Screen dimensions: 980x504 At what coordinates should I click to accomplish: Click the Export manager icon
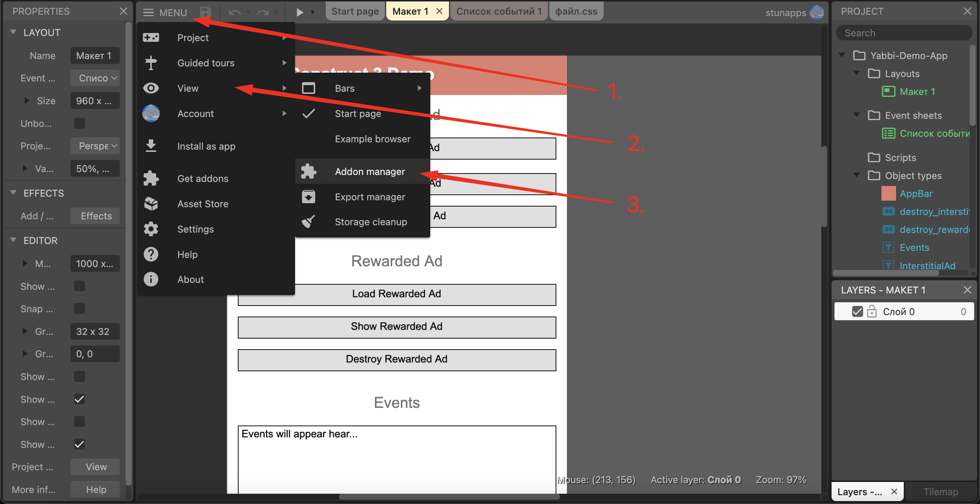308,197
